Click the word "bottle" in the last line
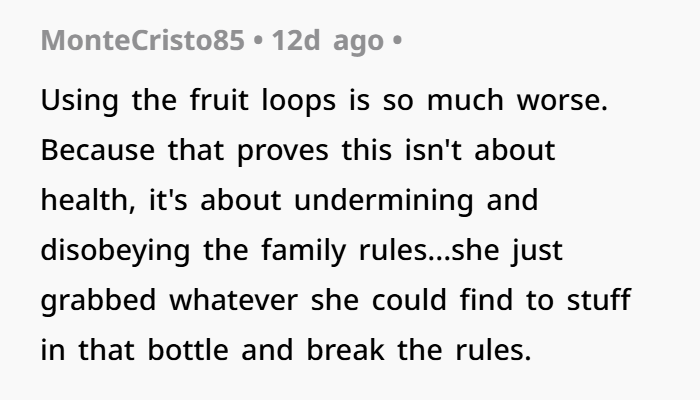The height and width of the screenshot is (400, 700). (188, 350)
